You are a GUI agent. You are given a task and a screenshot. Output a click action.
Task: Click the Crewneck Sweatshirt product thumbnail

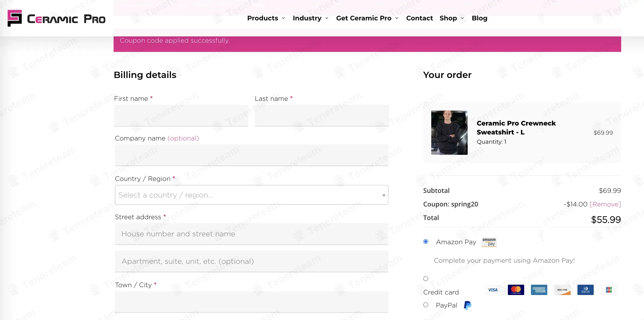tap(449, 133)
